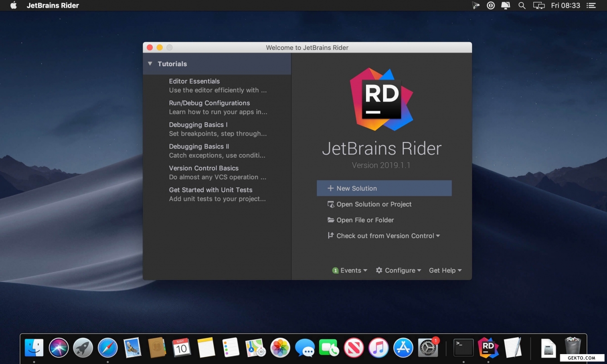Open the Trash in dock
The width and height of the screenshot is (607, 364).
point(573,347)
